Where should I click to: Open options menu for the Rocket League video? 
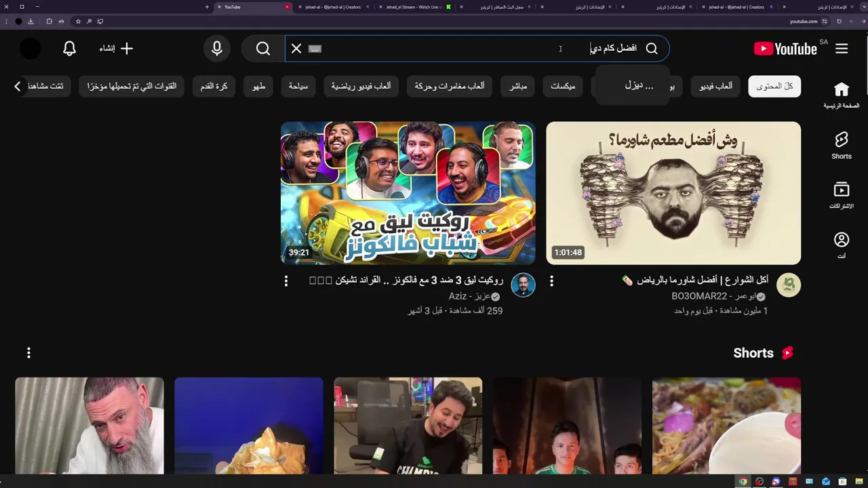(x=285, y=281)
